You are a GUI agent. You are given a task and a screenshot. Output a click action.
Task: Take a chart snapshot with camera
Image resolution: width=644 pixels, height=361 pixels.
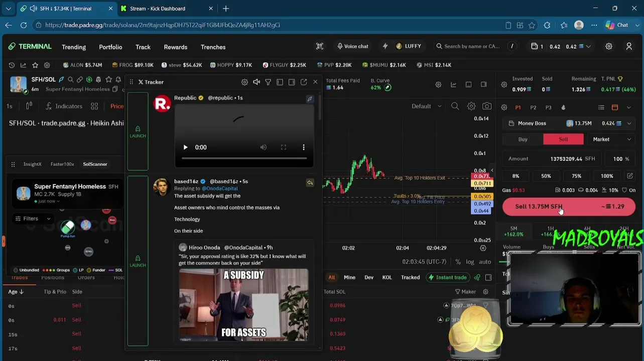tap(487, 106)
